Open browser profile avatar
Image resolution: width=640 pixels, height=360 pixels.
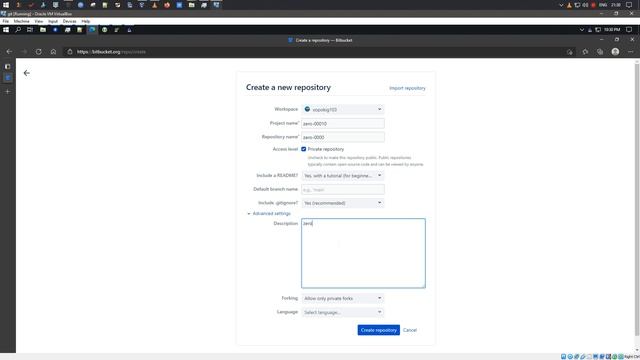615,52
